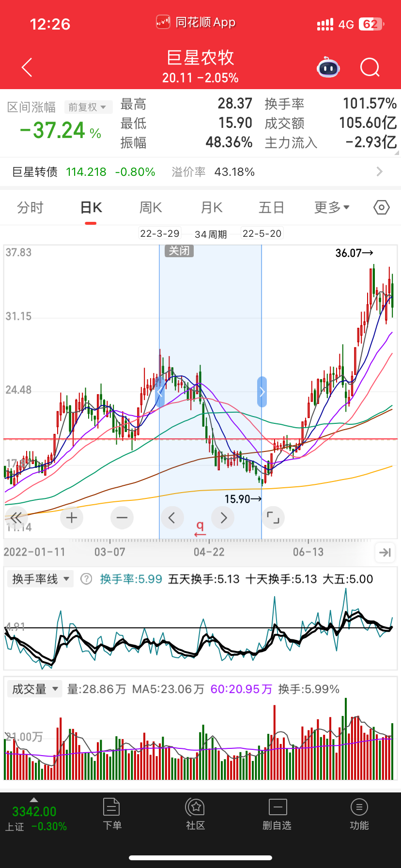
Task: Expand 巨星转债 row chevron
Action: click(380, 171)
